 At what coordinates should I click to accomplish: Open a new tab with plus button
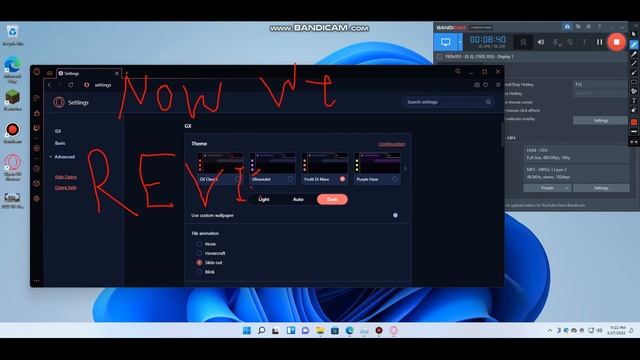point(127,73)
